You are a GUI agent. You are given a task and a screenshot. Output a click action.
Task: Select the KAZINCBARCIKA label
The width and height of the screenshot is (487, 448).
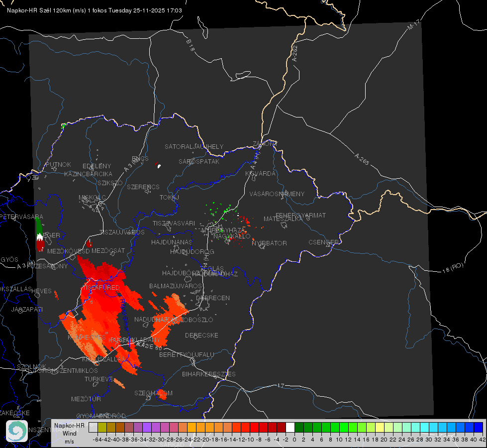click(x=88, y=174)
